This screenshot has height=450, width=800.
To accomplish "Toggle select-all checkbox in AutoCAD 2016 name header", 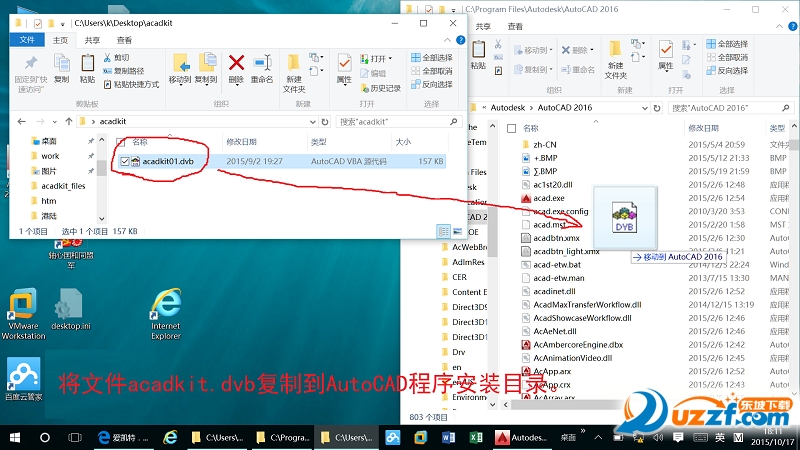I will (512, 129).
